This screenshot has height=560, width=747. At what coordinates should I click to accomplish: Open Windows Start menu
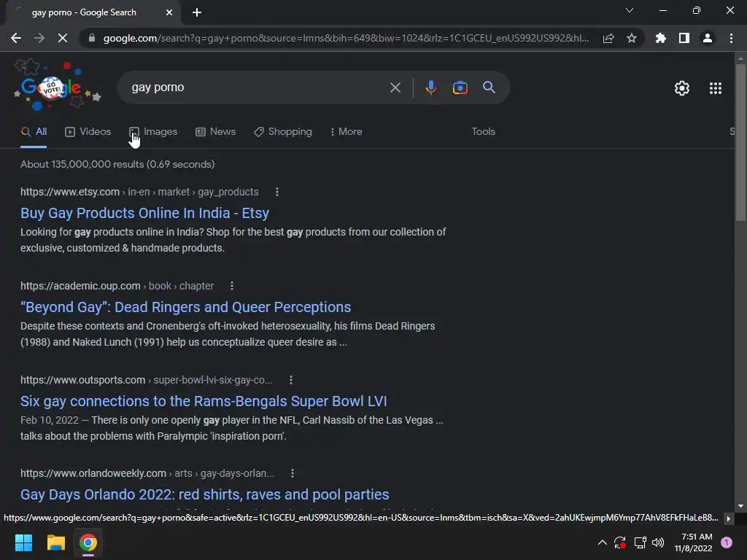point(23,542)
